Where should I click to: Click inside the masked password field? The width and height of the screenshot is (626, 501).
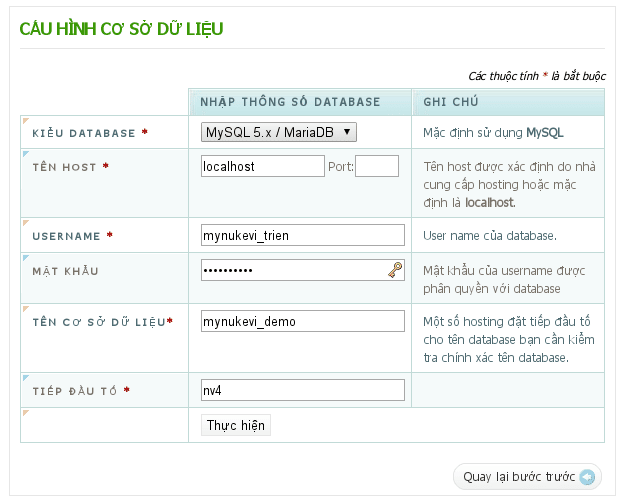pyautogui.click(x=292, y=270)
